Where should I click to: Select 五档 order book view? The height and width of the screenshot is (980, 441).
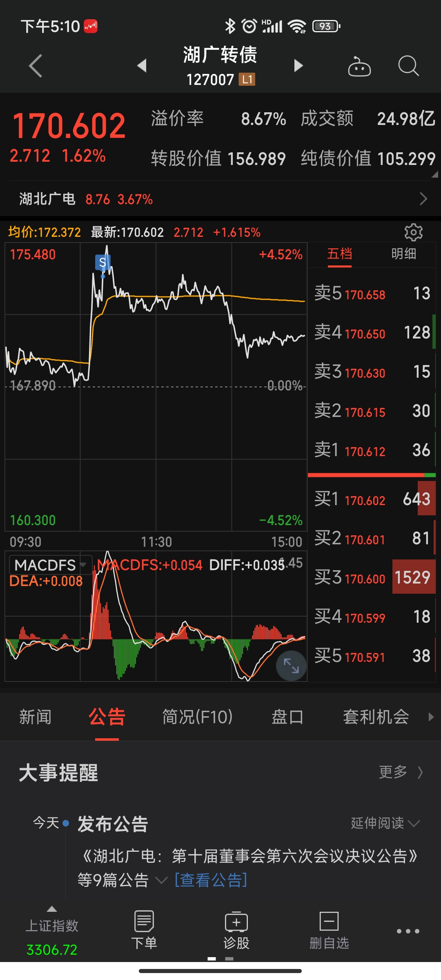tap(339, 254)
